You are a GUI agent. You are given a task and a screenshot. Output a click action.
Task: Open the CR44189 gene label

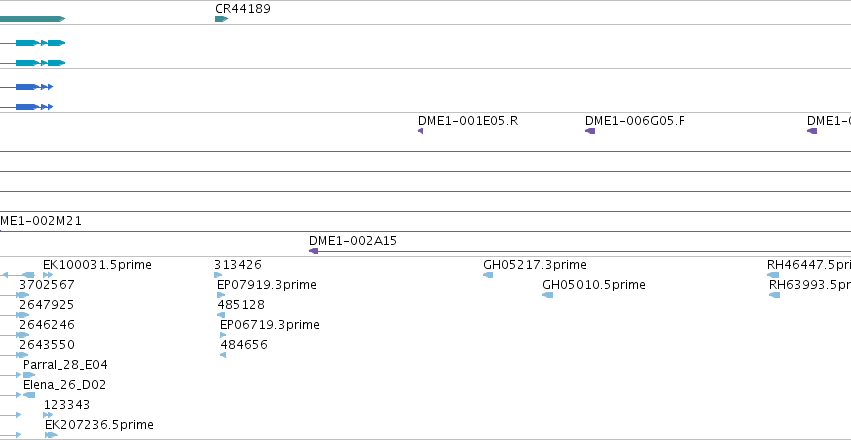point(243,9)
